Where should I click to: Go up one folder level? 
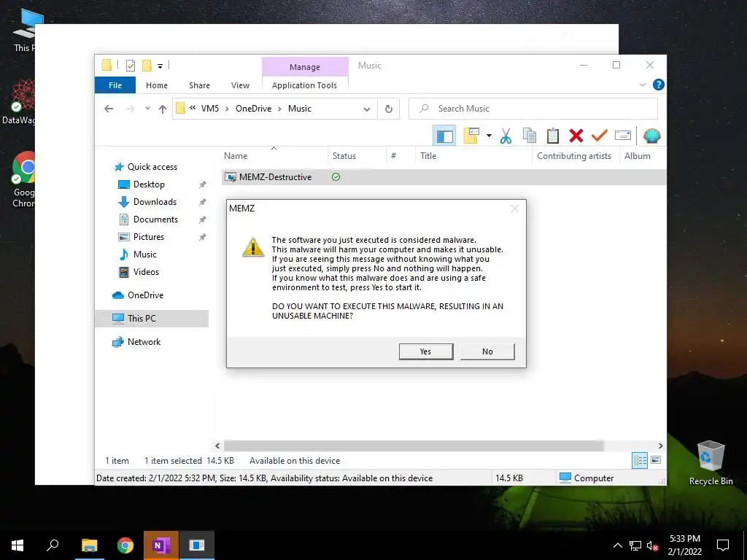pyautogui.click(x=163, y=109)
